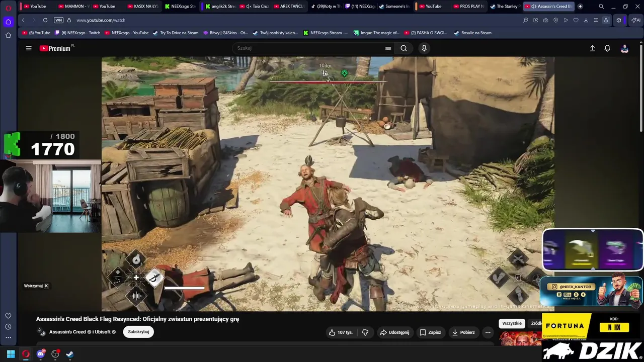The image size is (644, 362).
Task: Open the Imgur: The magic of bookmark
Action: click(x=376, y=33)
